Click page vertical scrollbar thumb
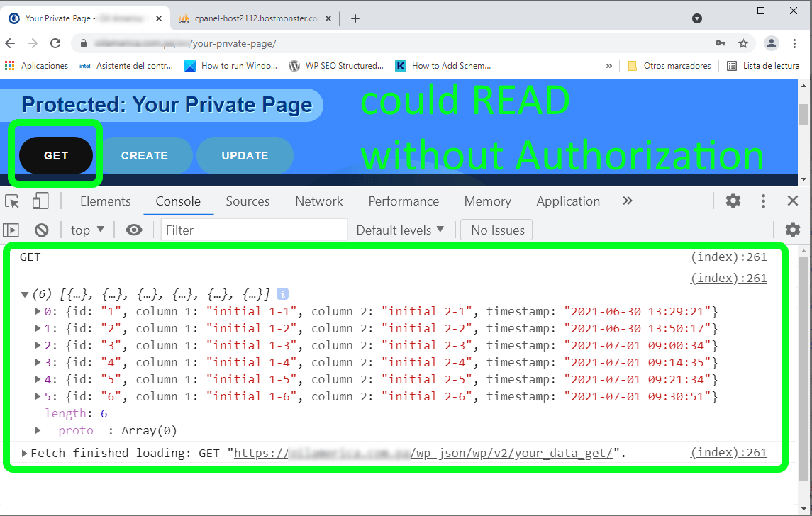This screenshot has height=516, width=812. (x=803, y=114)
